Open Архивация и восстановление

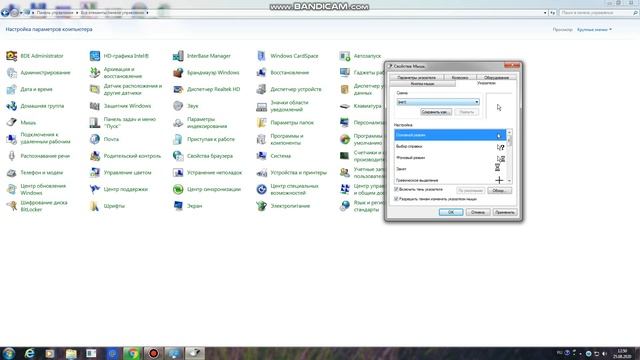tap(116, 73)
